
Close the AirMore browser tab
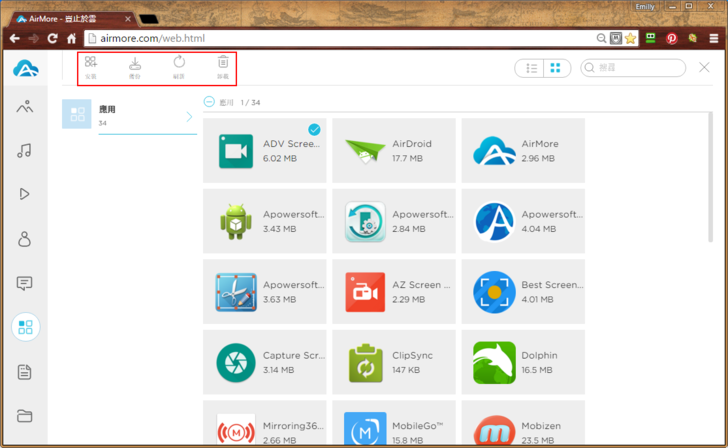[x=128, y=19]
